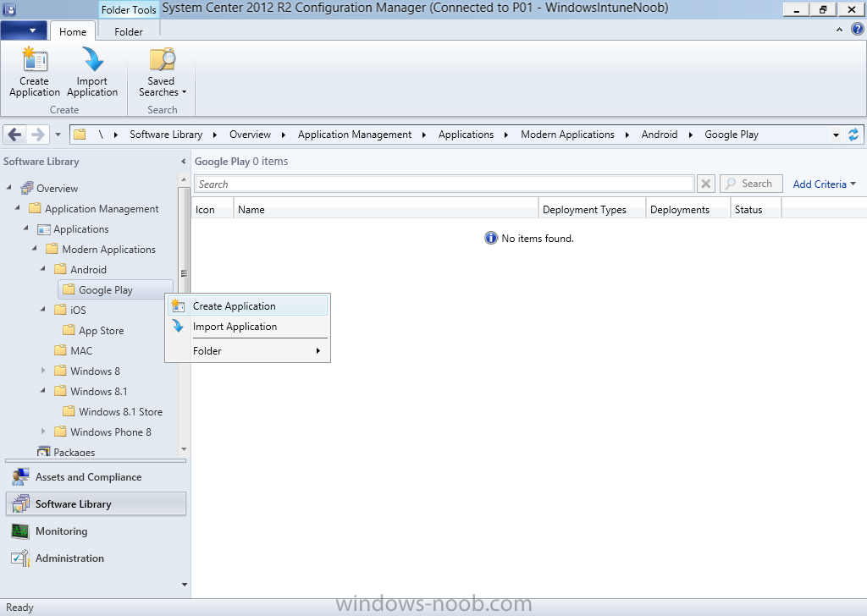
Task: Sort by the Icon column header
Action: [213, 209]
